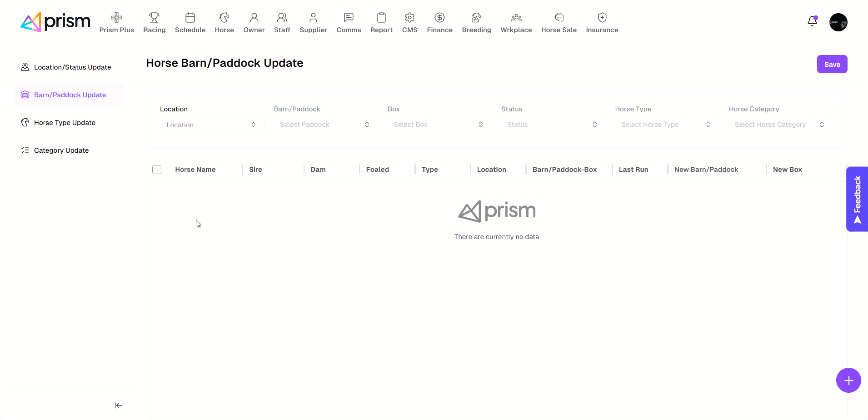Open the CMS gear icon
The width and height of the screenshot is (868, 420).
click(409, 18)
